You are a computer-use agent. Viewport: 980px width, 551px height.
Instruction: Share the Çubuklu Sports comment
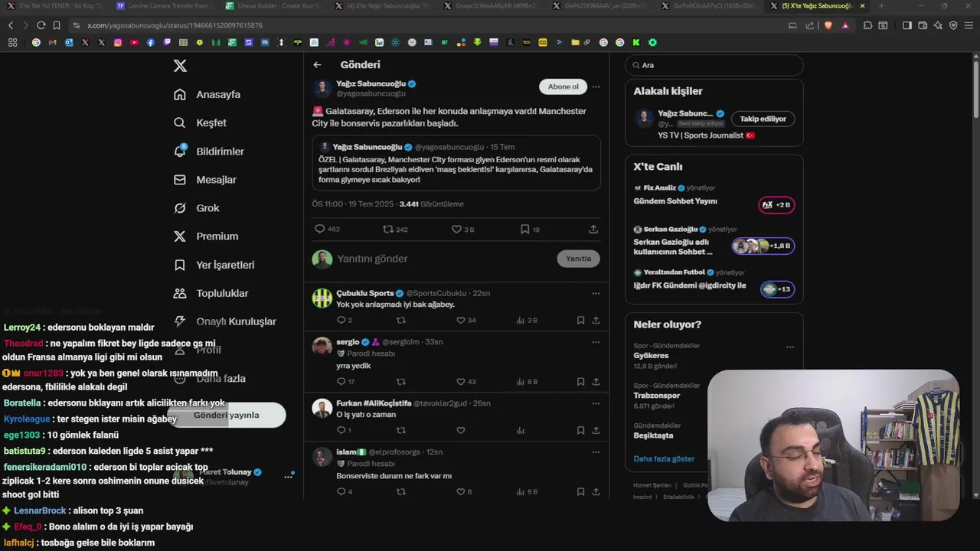click(x=596, y=320)
